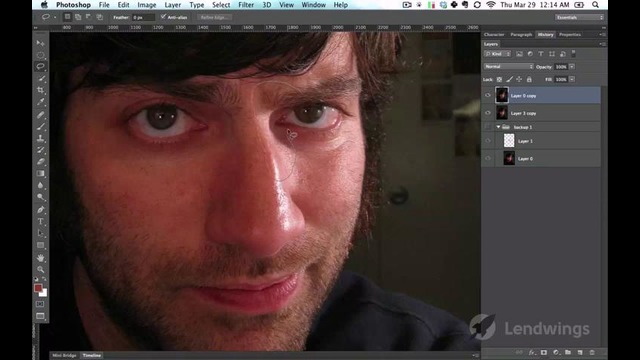This screenshot has height=360, width=640.
Task: Open Opacity slider dropdown arrow
Action: tap(572, 67)
